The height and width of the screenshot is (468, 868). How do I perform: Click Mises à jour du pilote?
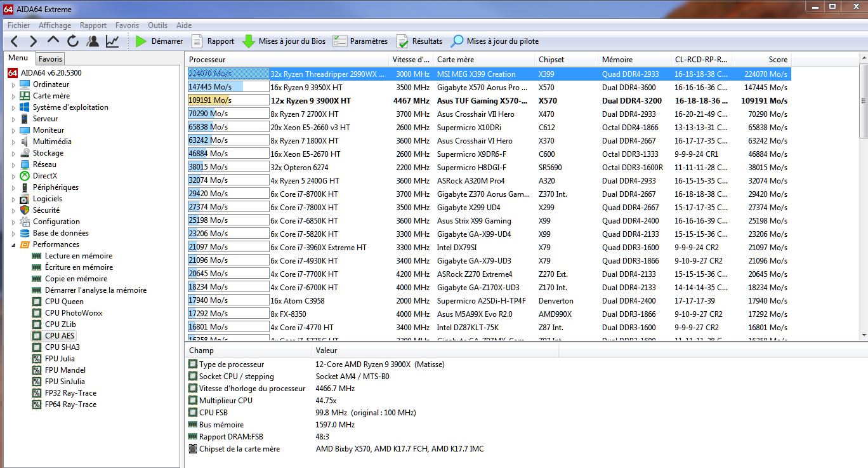coord(495,41)
